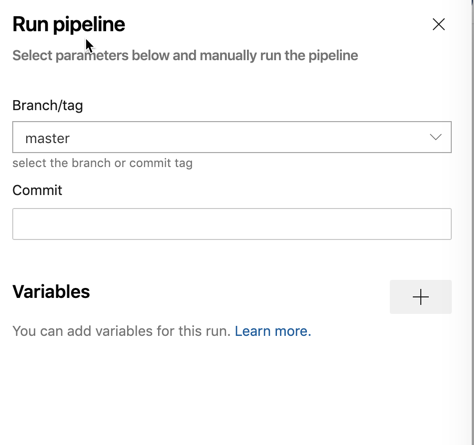
Task: Open the master branch combo box
Action: [x=232, y=137]
